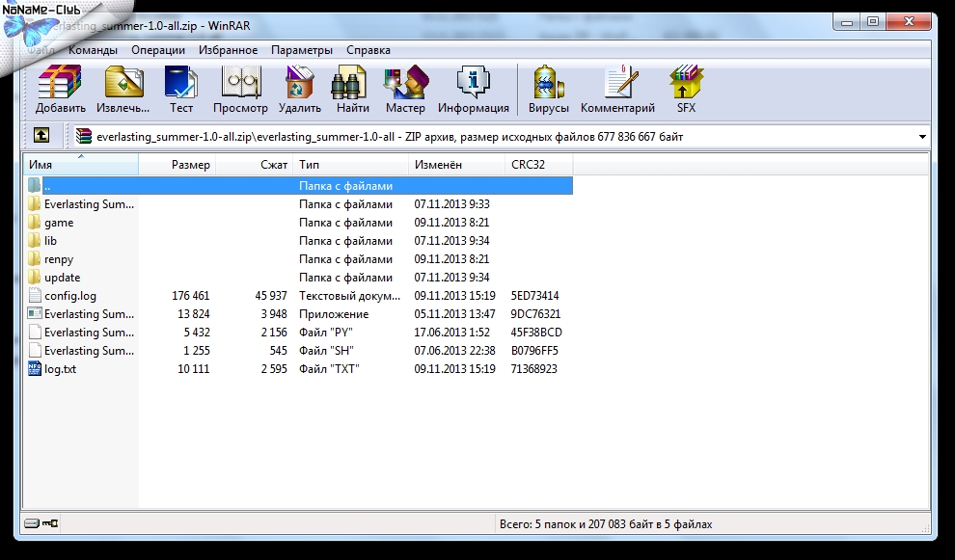Image resolution: width=955 pixels, height=560 pixels.
Task: Click status bar total Всего: 5 папок text
Action: tap(606, 524)
